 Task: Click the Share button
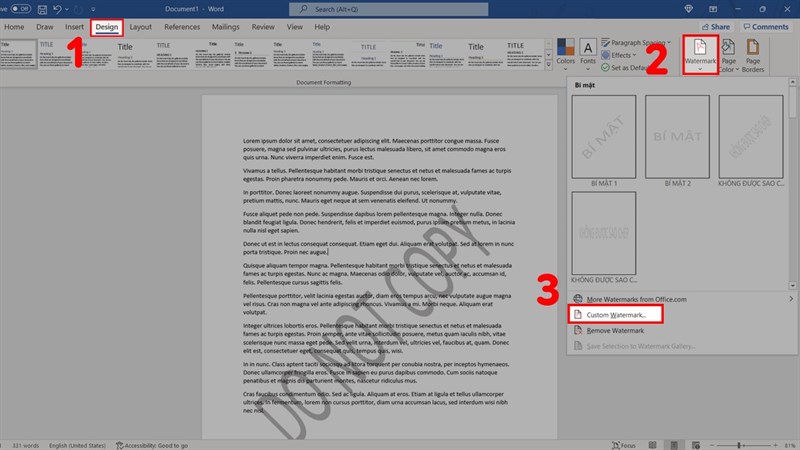pos(716,27)
